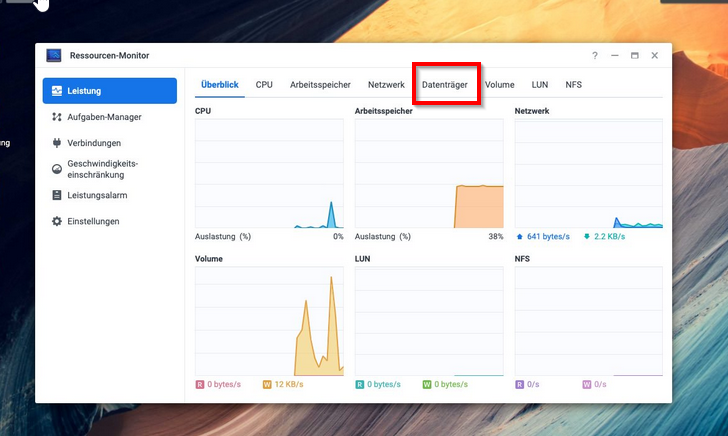Click the Aufgaben-Manager icon

[x=57, y=117]
